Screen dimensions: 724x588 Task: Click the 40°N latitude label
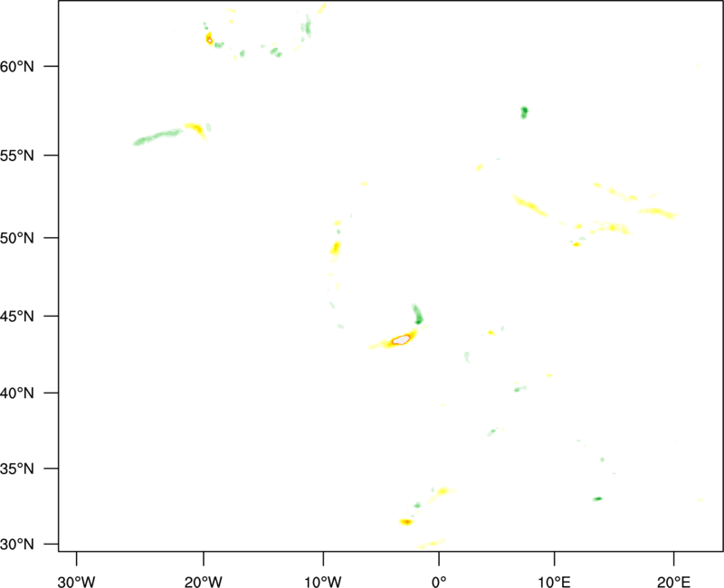coord(17,394)
